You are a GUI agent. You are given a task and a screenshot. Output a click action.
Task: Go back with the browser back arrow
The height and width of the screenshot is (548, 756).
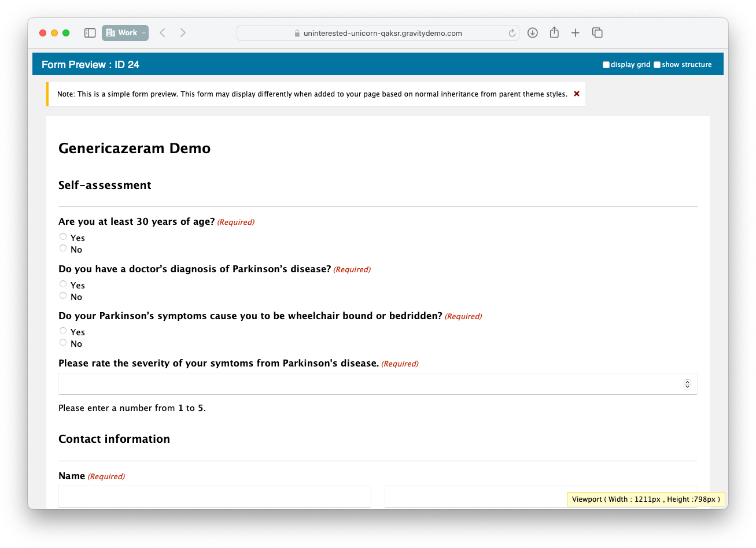(x=163, y=33)
